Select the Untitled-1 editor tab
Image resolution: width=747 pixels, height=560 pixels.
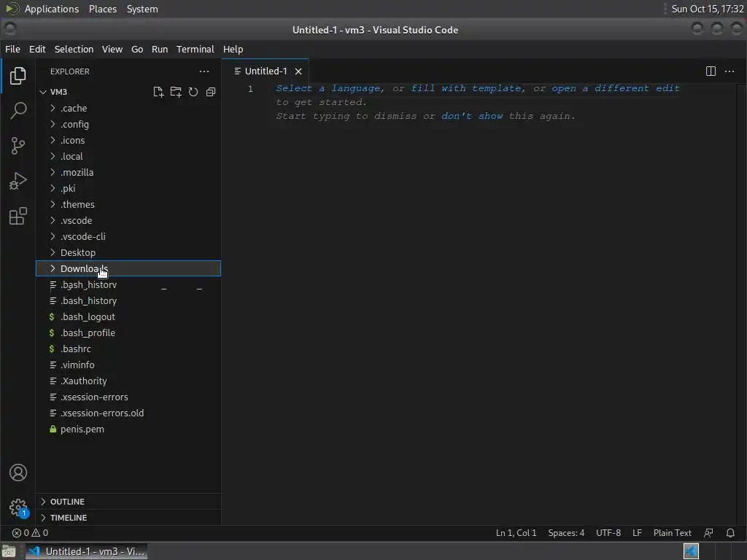tap(266, 71)
